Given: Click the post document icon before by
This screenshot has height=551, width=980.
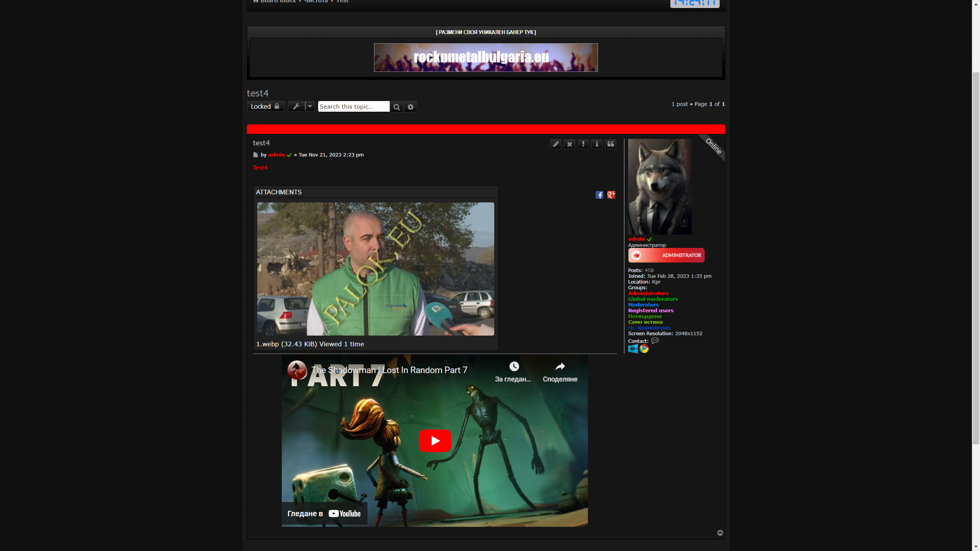Looking at the screenshot, I should pos(255,155).
